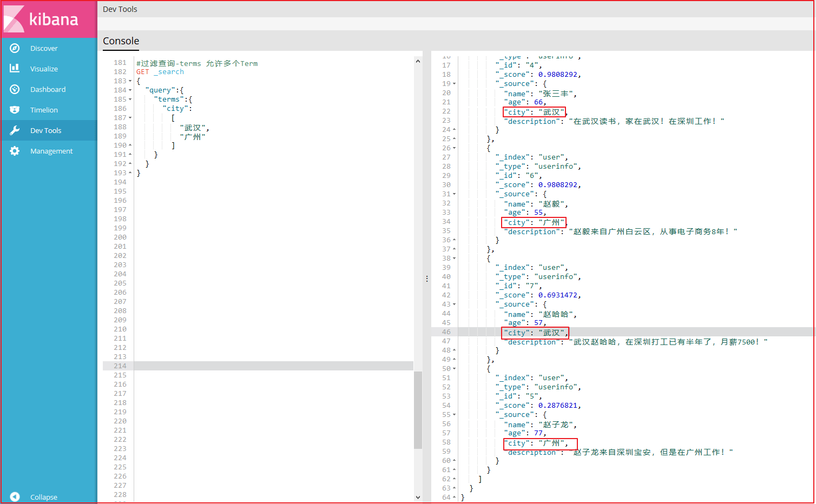Click the editor scrollbar up arrow
This screenshot has width=816, height=504.
[x=418, y=62]
